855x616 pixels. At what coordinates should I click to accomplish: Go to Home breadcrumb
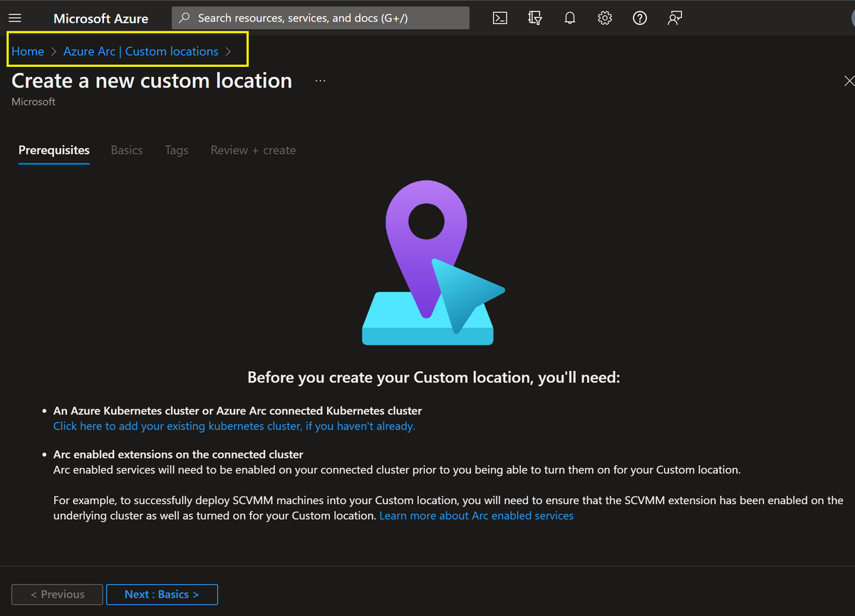pyautogui.click(x=28, y=51)
